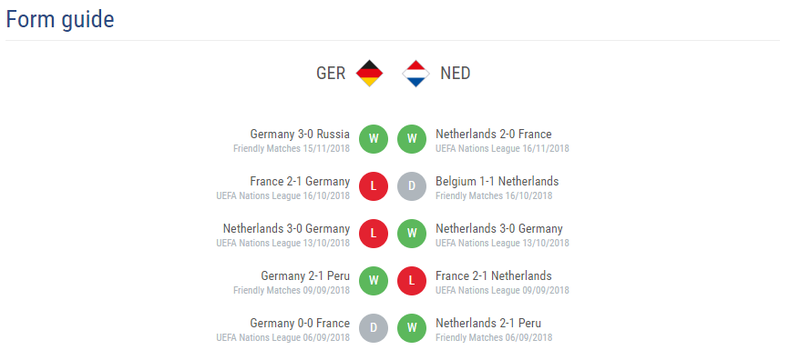The width and height of the screenshot is (800, 360).
Task: Select the grey D badge for Germany 0-0 France
Action: coord(373,328)
